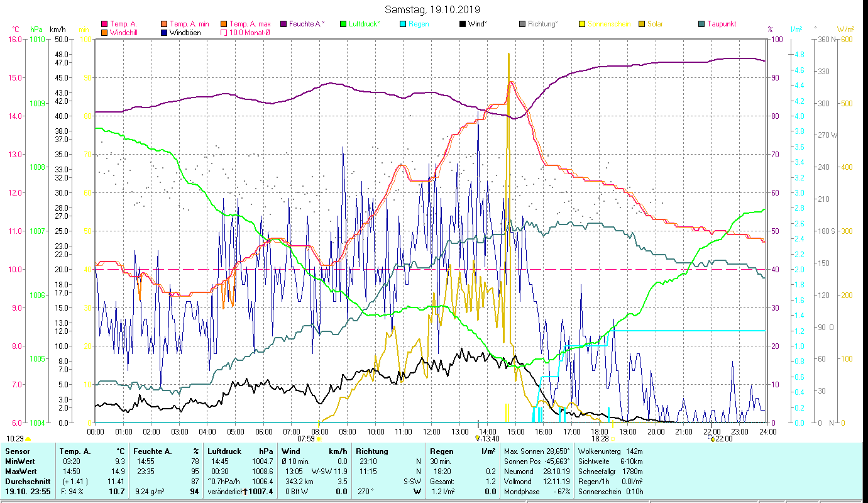Click the sunset icon beside 18:28

[x=612, y=439]
